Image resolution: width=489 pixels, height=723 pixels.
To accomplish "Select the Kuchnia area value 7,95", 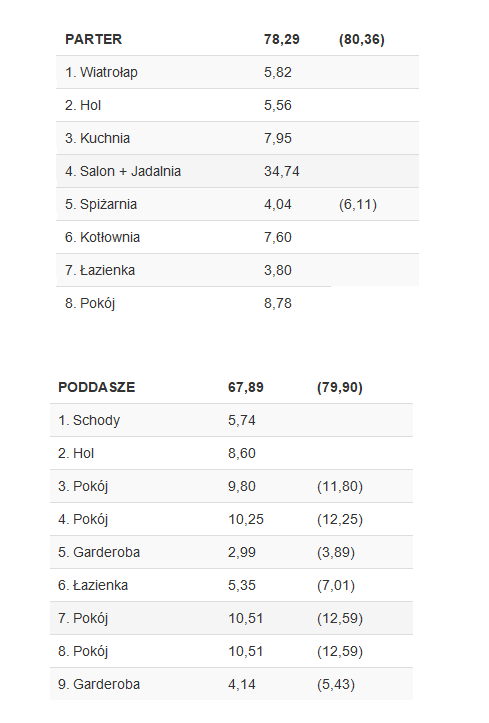I will coord(277,138).
